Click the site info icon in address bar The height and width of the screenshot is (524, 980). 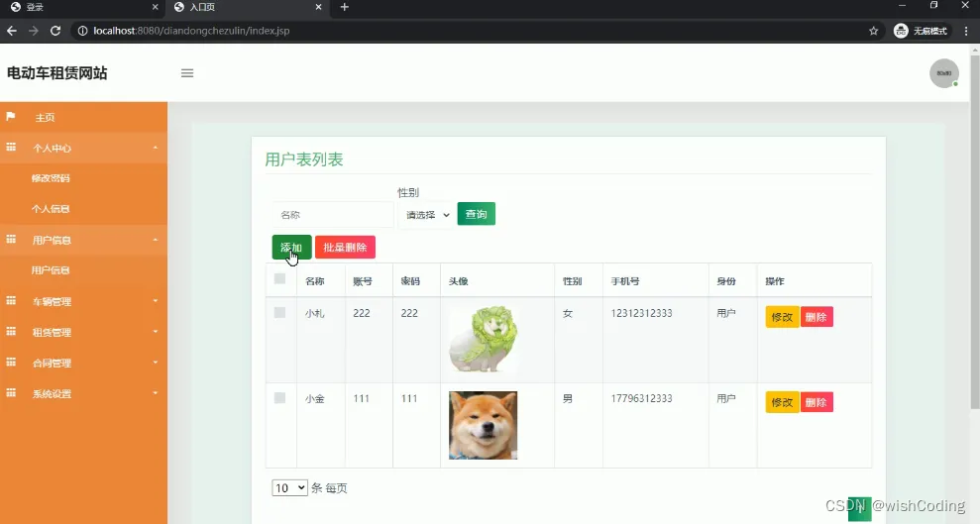pos(82,31)
